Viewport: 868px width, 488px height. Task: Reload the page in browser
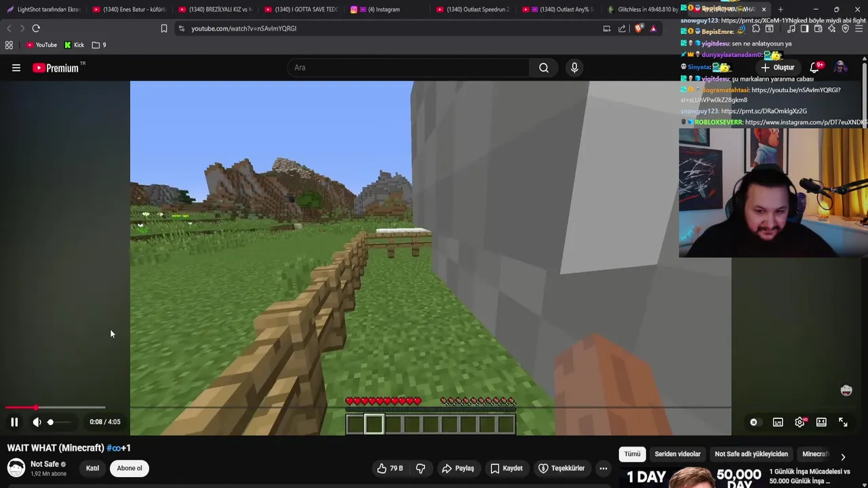pyautogui.click(x=36, y=28)
